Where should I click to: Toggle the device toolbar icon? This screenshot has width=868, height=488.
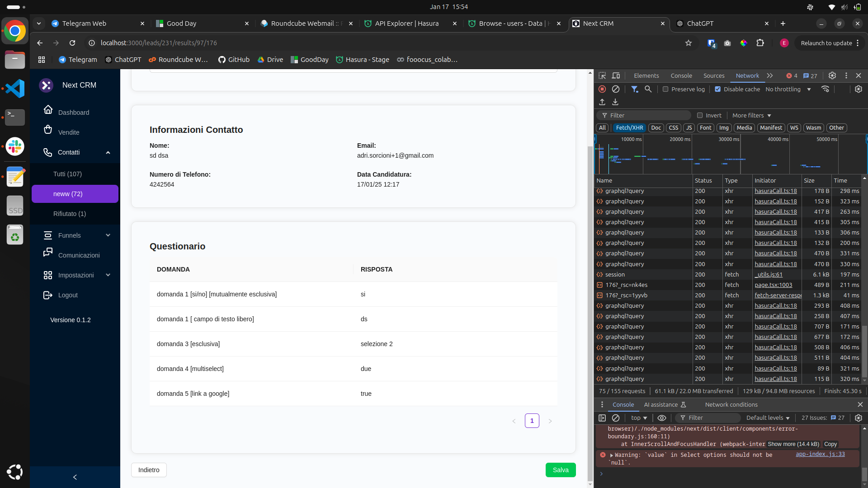pyautogui.click(x=616, y=75)
